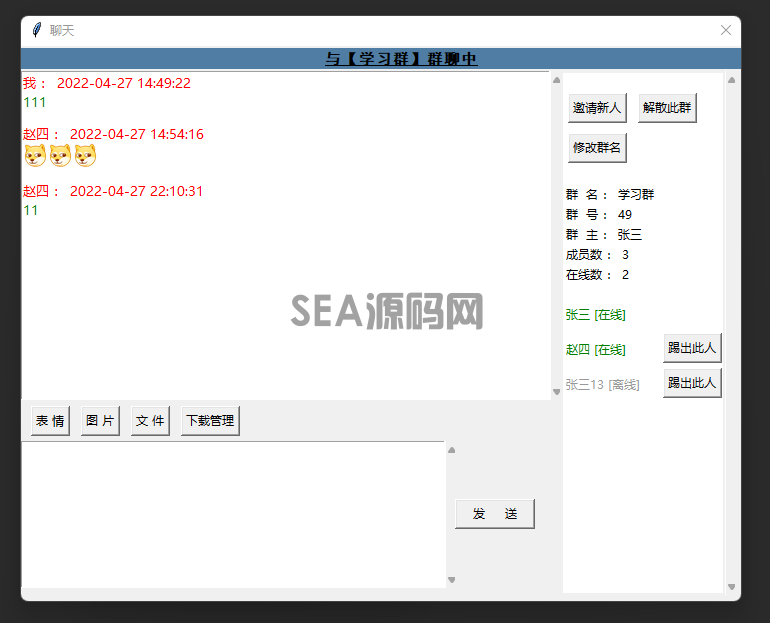
Task: Kick out member 赵四 with 踢出此人
Action: tap(692, 348)
